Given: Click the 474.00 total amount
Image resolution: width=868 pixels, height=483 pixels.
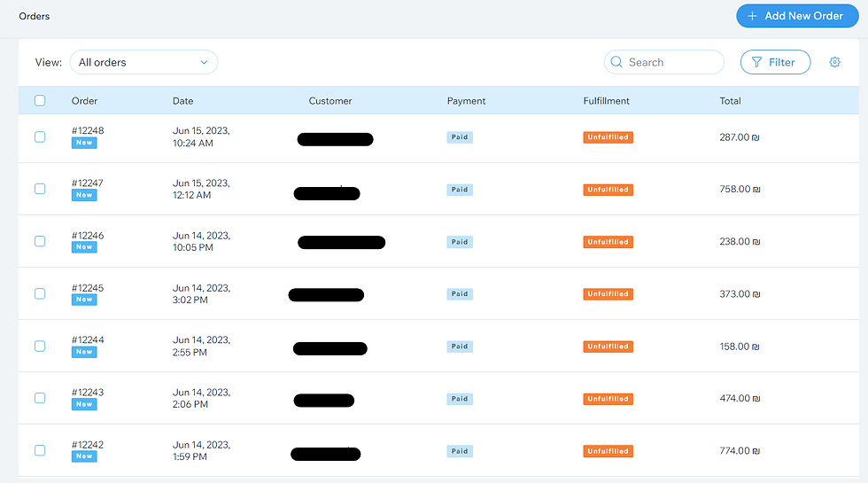Looking at the screenshot, I should click(x=740, y=398).
